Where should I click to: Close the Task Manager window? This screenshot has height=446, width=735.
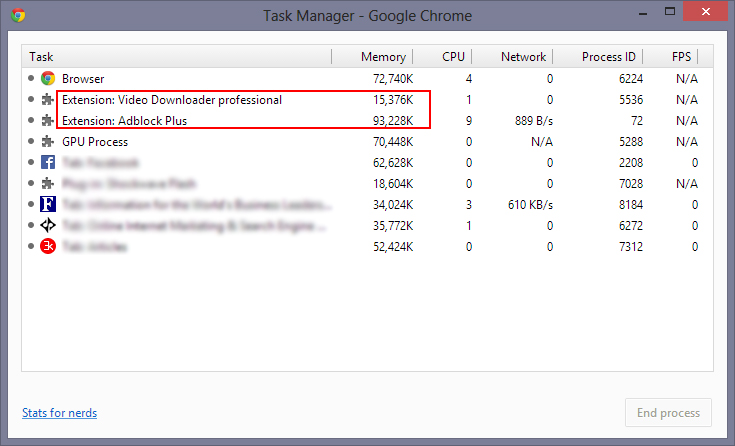tap(705, 12)
